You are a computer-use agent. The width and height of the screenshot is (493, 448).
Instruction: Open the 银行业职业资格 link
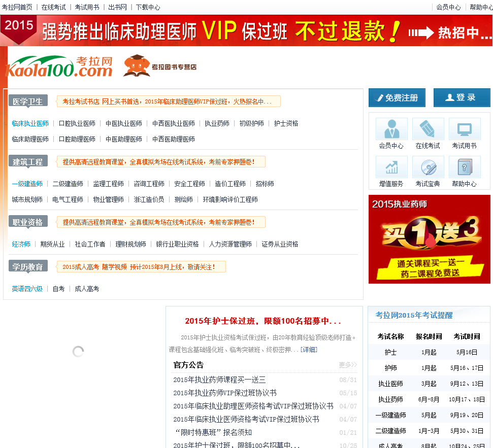click(x=177, y=244)
